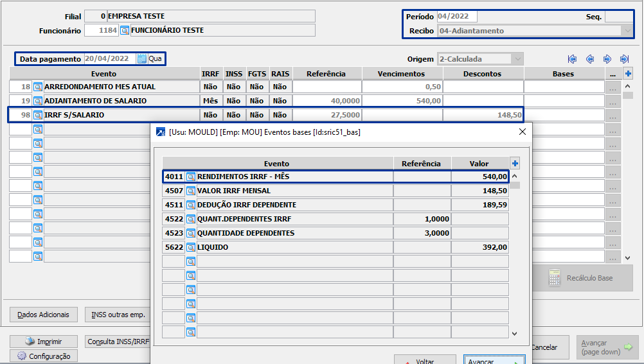Go to the first record arrow

click(572, 59)
